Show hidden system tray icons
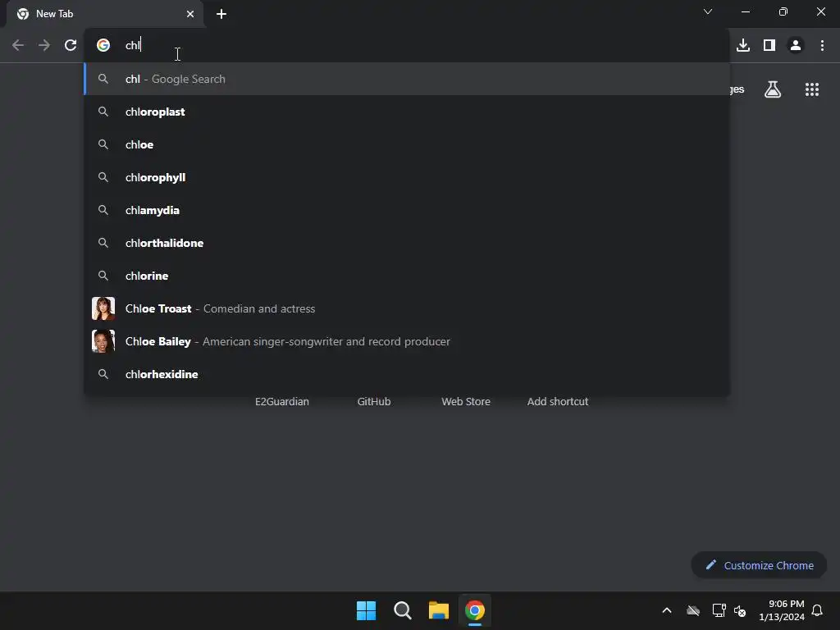 (667, 610)
